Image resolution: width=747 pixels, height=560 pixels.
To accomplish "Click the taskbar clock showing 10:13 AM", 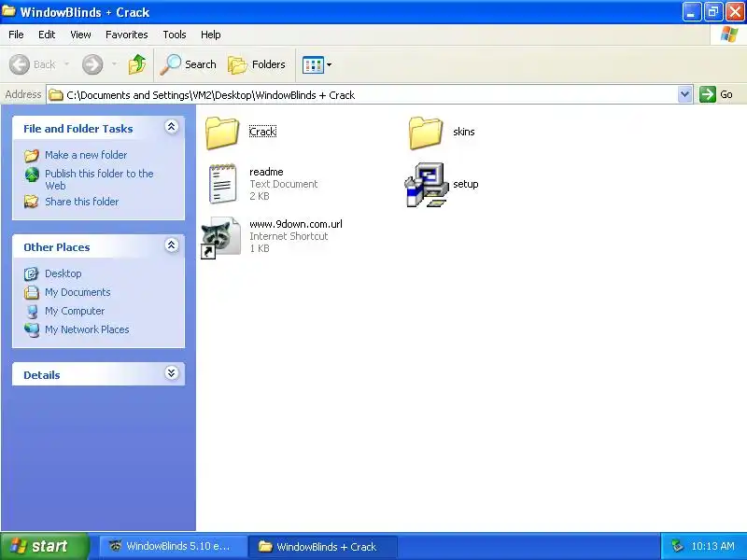I will point(712,546).
